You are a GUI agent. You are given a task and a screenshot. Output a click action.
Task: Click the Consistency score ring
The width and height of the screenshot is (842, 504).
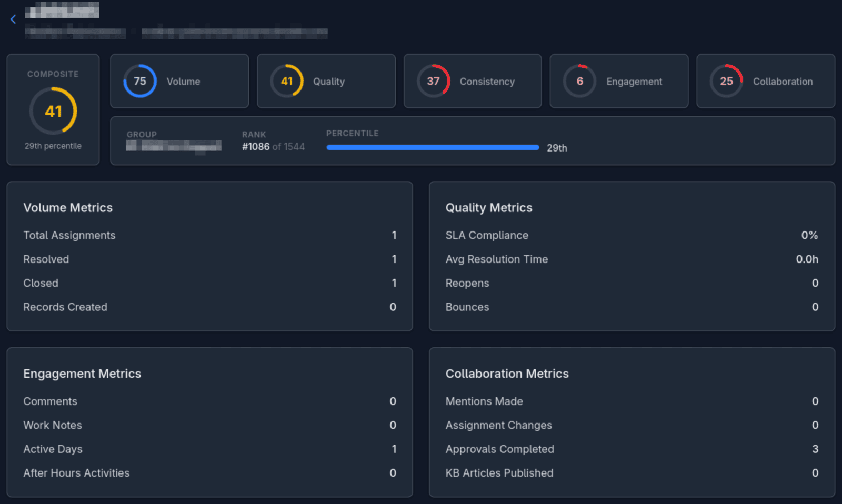(433, 81)
